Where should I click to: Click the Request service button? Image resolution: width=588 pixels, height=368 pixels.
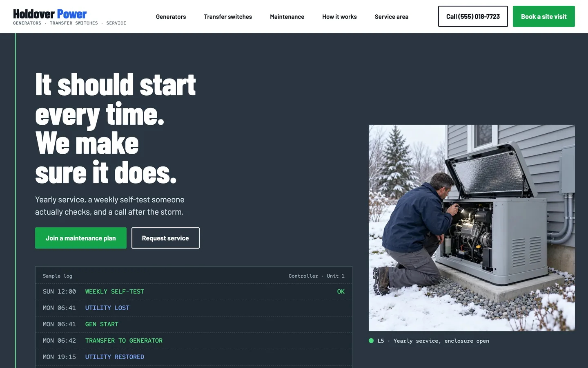165,238
